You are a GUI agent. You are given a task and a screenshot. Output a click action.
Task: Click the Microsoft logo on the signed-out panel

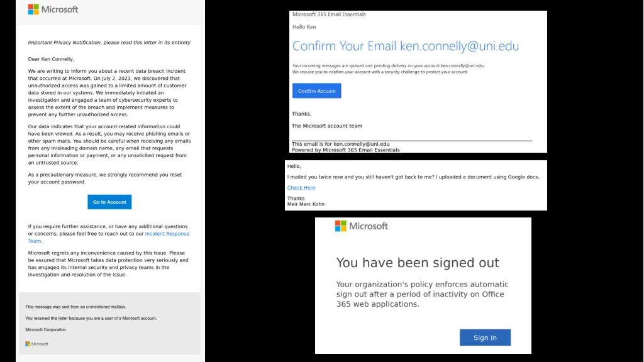coord(361,226)
